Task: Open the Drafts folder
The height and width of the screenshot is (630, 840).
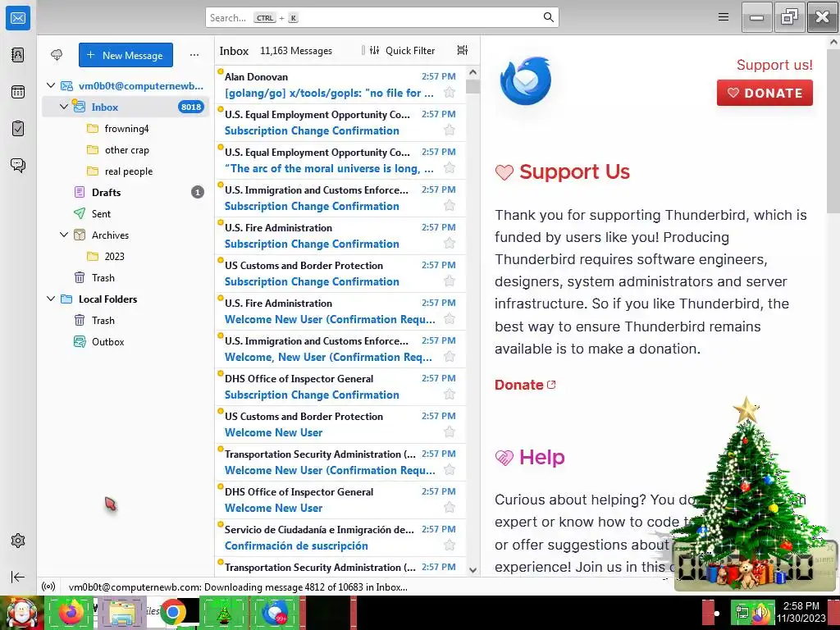Action: pyautogui.click(x=126, y=192)
